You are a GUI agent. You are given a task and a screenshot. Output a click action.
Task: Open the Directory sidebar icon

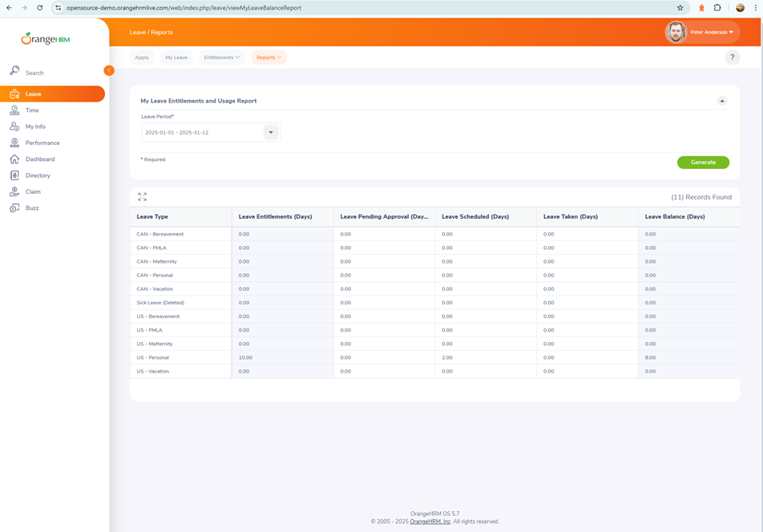click(14, 175)
